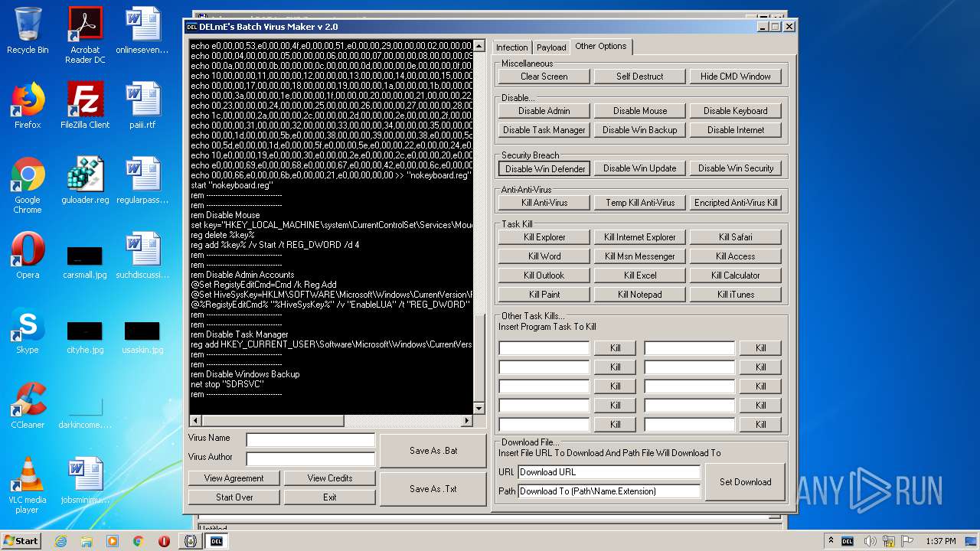Switch to DEL Batch Virus Maker taskbar button
This screenshot has width=980, height=551.
click(216, 541)
